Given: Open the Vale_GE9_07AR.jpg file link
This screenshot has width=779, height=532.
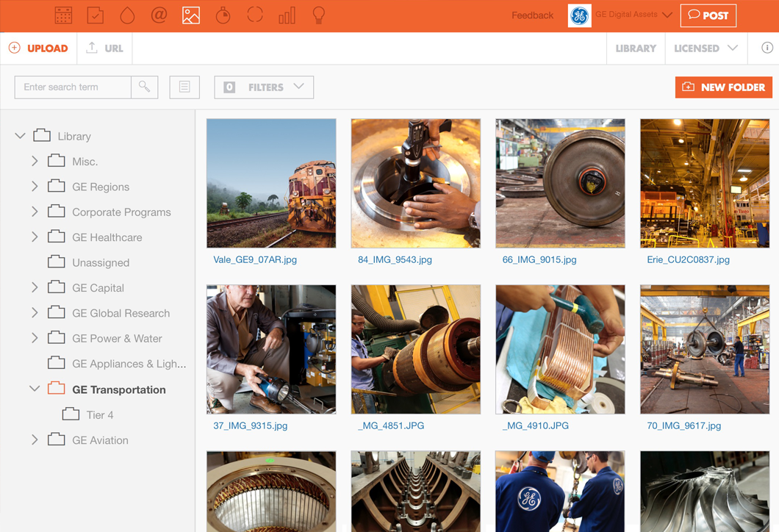Looking at the screenshot, I should 255,259.
